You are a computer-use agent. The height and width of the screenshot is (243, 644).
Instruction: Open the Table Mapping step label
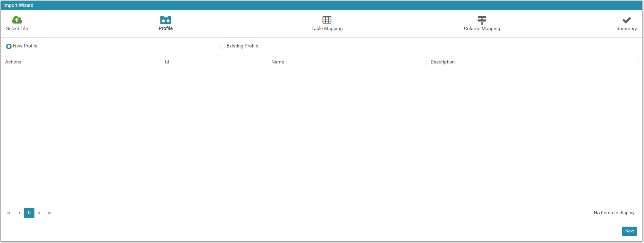(327, 28)
